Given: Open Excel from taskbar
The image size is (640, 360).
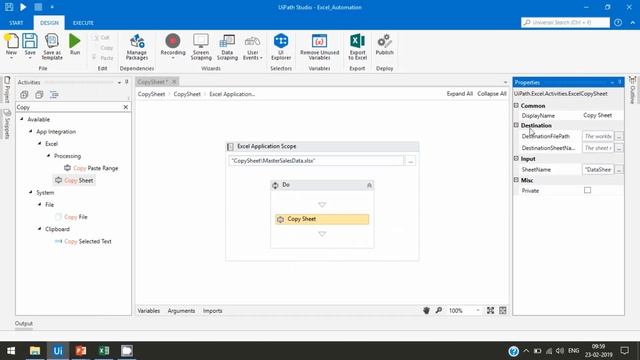Looking at the screenshot, I should point(104,351).
